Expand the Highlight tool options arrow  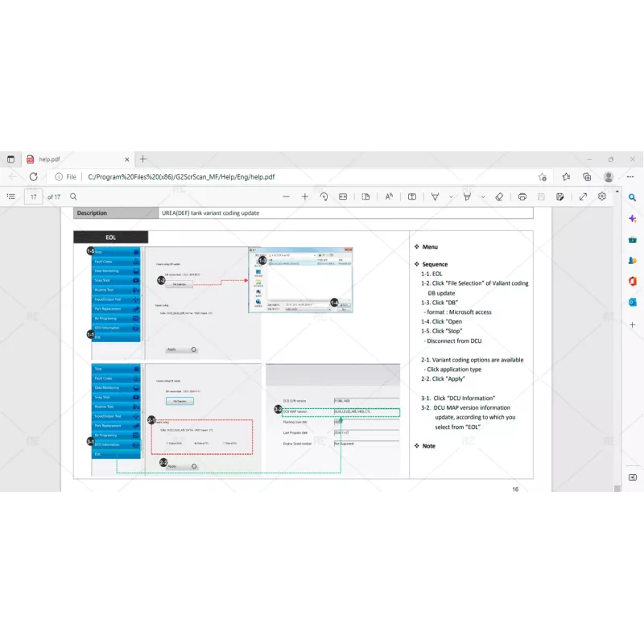[483, 196]
